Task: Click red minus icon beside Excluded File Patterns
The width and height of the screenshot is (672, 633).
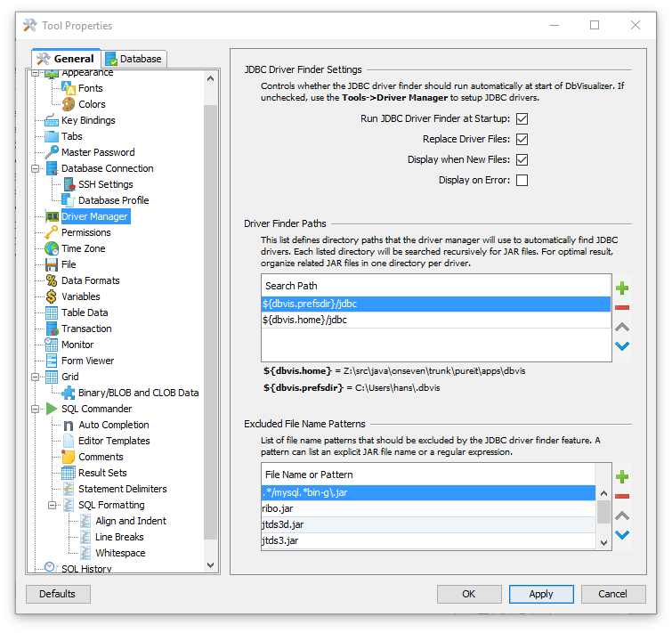Action: coord(622,496)
